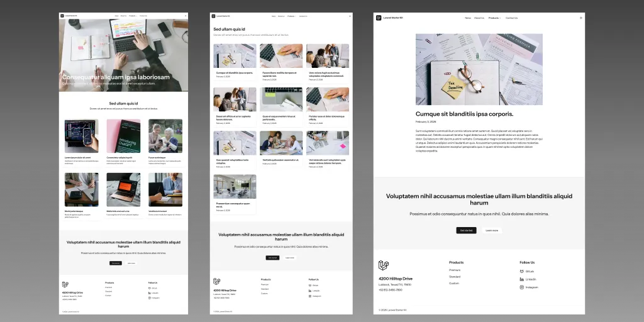644x322 pixels.
Task: Open the 'Cumque sit blanditiis ipsa corporis' card on the middle page
Action: tap(235, 63)
